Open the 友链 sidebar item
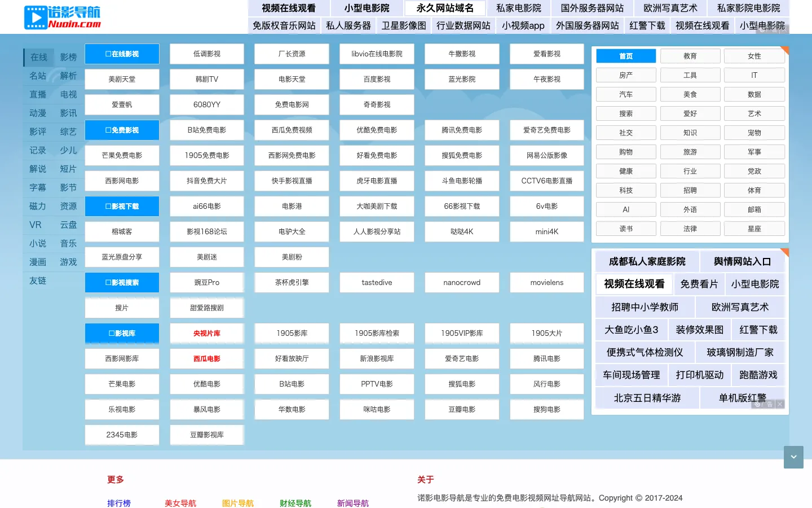The height and width of the screenshot is (508, 812). pos(38,281)
